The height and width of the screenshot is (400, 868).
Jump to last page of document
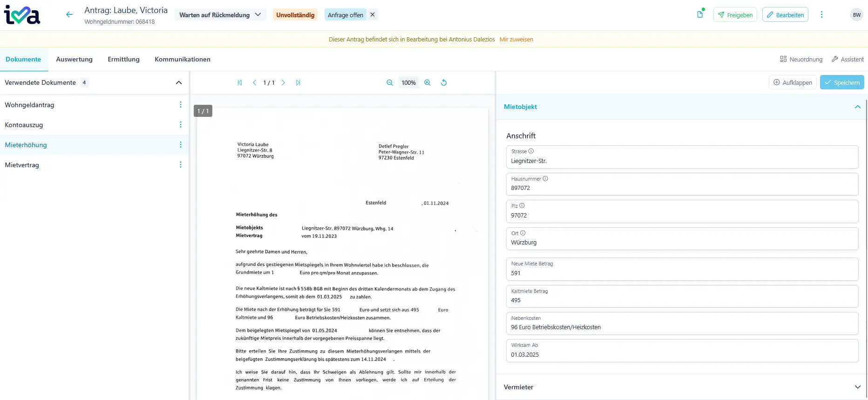coord(298,82)
